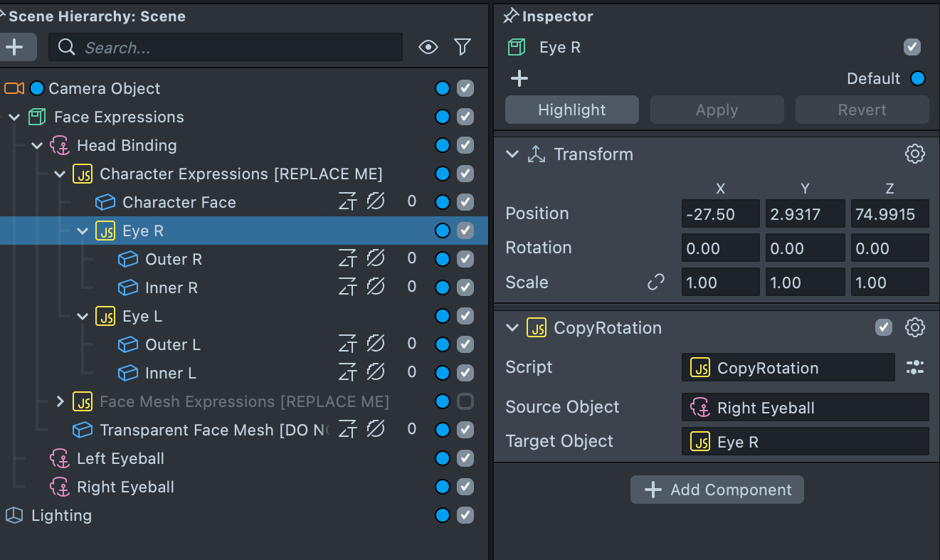Uncheck the Camera Object enabled checkbox

pos(465,88)
